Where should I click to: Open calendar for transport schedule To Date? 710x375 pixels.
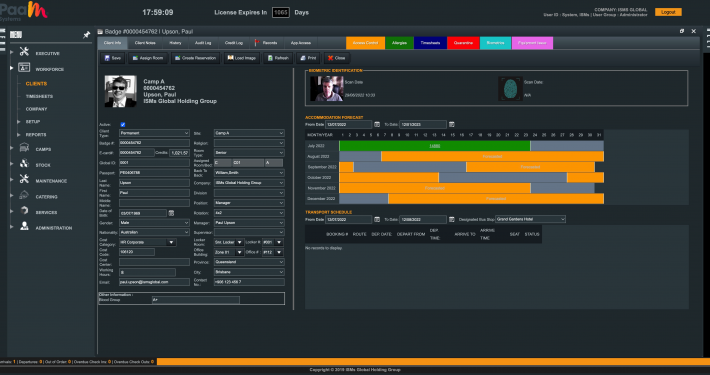click(451, 219)
